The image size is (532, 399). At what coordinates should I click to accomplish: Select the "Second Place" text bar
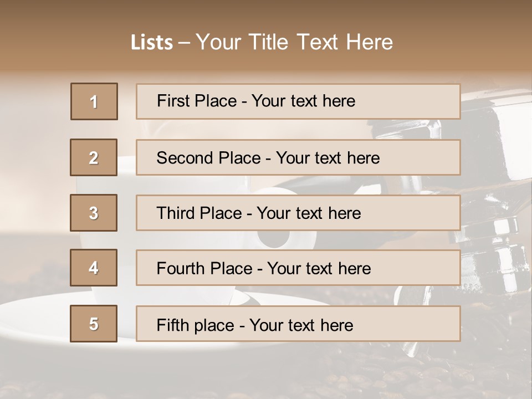(x=298, y=157)
